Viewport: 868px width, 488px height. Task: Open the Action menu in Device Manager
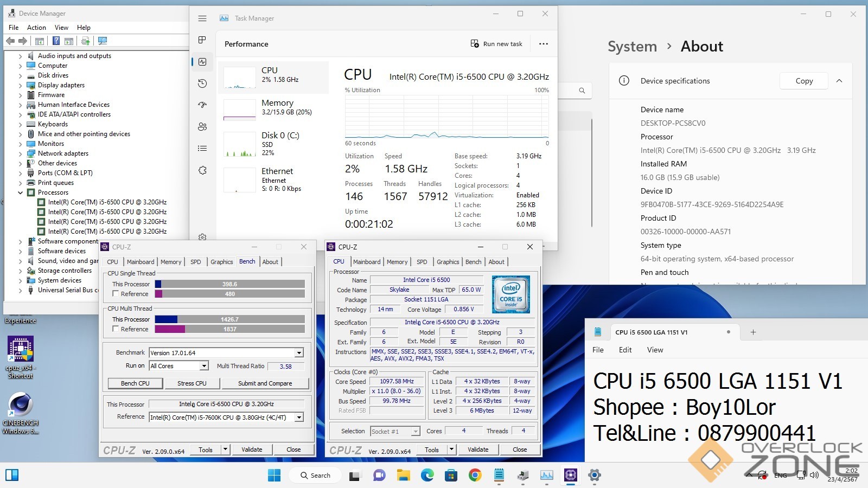point(36,28)
